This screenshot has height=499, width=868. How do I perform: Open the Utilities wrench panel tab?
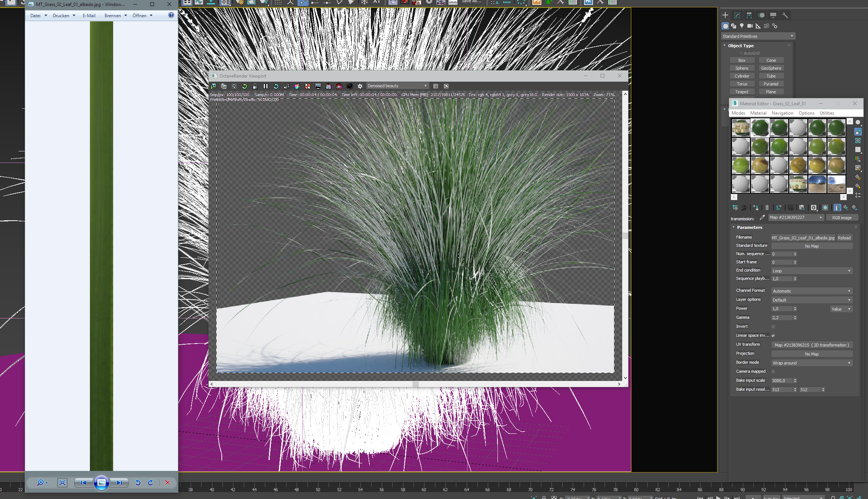[785, 15]
